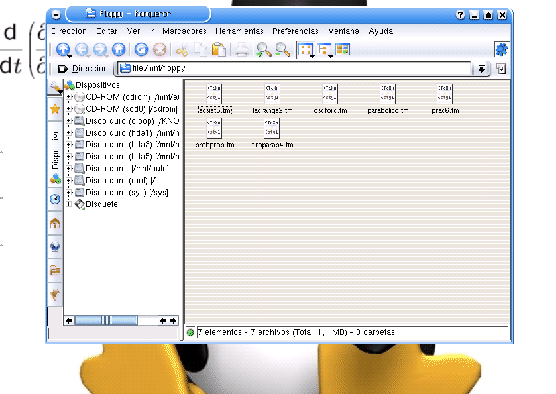The image size is (556, 394).
Task: Open the Network globe sidebar tab
Action: point(55,246)
